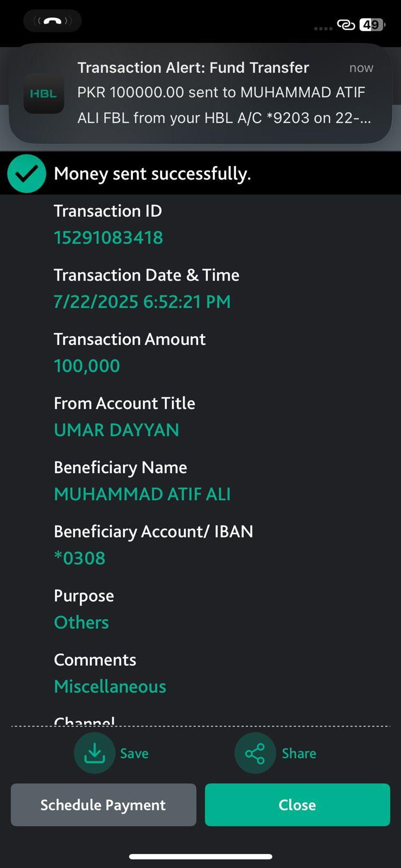Tap the HBL app icon in notification
The height and width of the screenshot is (868, 401).
43,93
